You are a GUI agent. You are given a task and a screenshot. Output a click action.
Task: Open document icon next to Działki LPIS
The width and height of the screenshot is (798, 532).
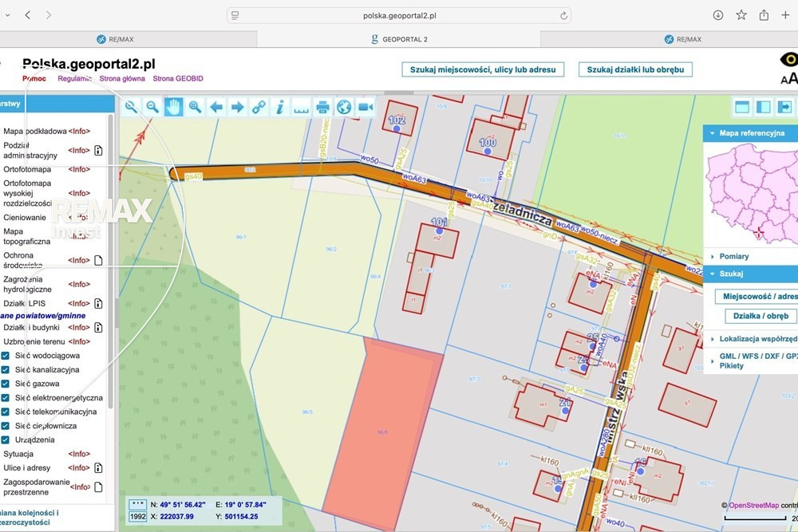tap(98, 304)
